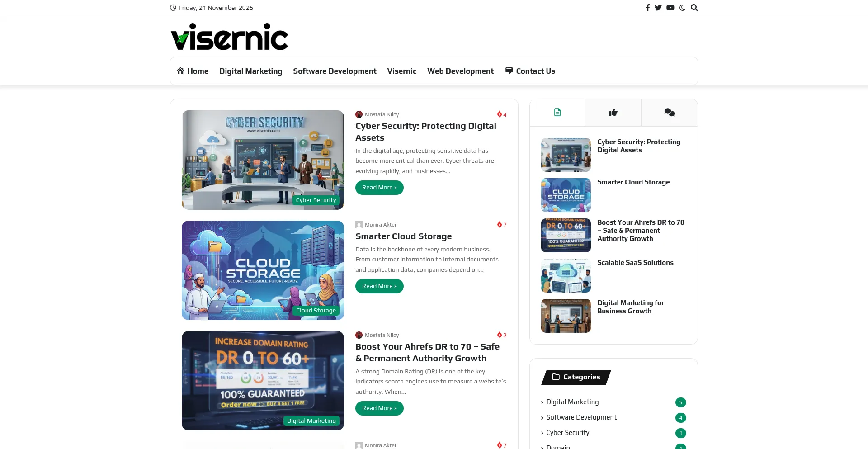Open the Twitter social icon
This screenshot has height=449, width=868.
pyautogui.click(x=658, y=8)
